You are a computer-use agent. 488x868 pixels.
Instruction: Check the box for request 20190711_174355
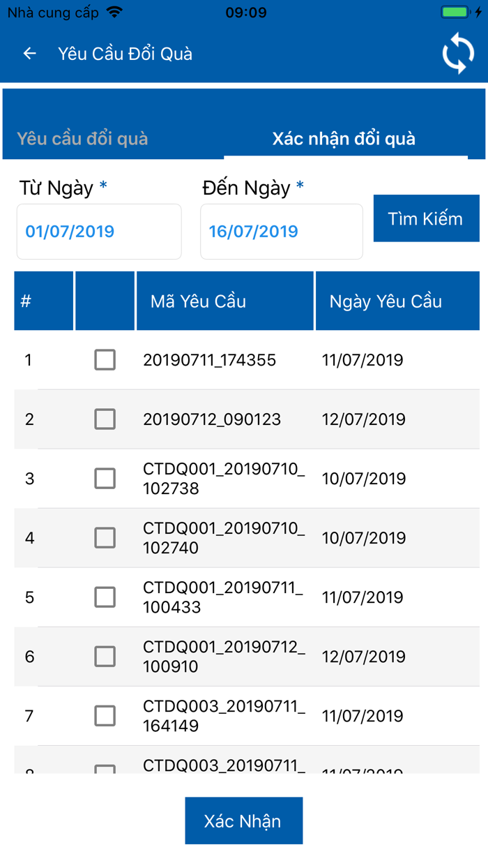click(x=105, y=360)
